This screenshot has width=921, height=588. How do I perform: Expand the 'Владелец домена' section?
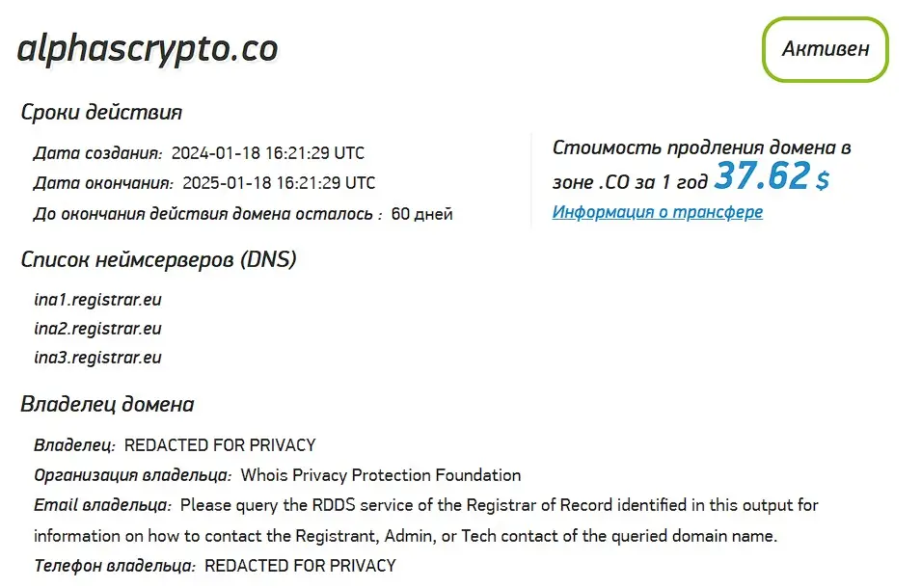point(108,404)
